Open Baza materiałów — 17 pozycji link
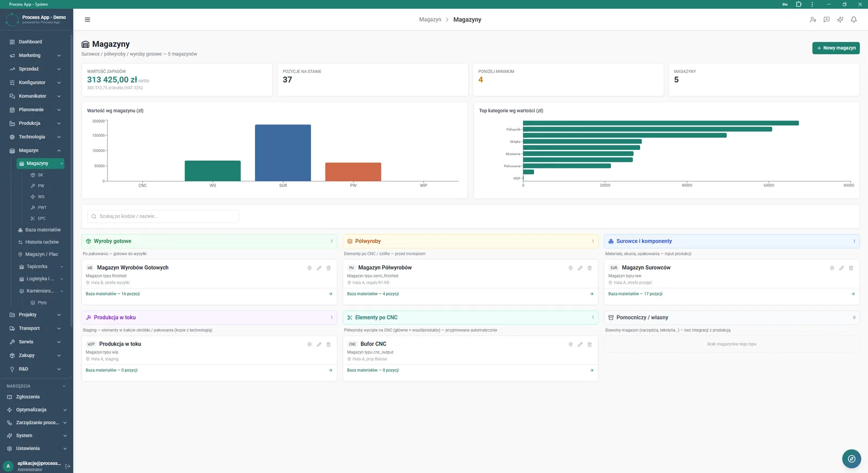The image size is (868, 473). (x=635, y=294)
